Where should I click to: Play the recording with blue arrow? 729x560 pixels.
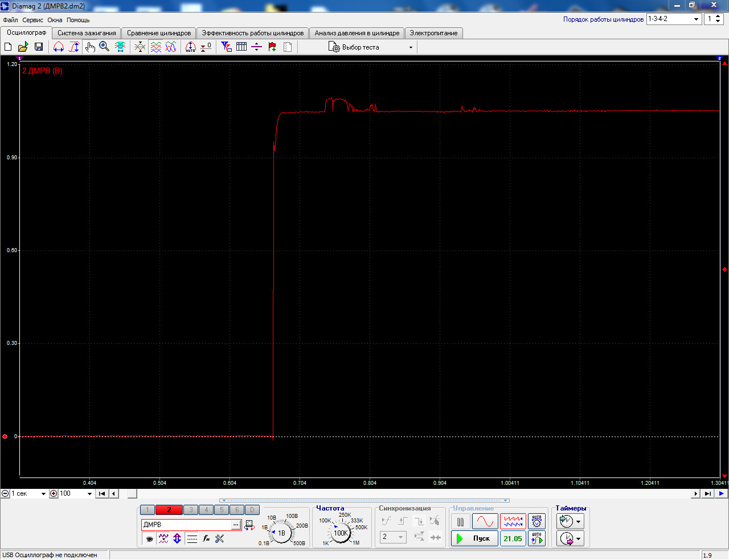pyautogui.click(x=721, y=494)
